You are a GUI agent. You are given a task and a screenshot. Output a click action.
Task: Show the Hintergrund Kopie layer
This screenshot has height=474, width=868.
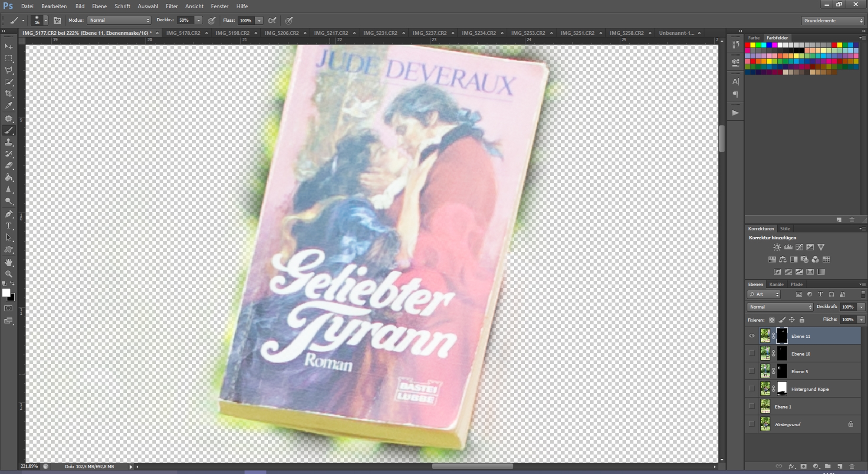tap(752, 389)
